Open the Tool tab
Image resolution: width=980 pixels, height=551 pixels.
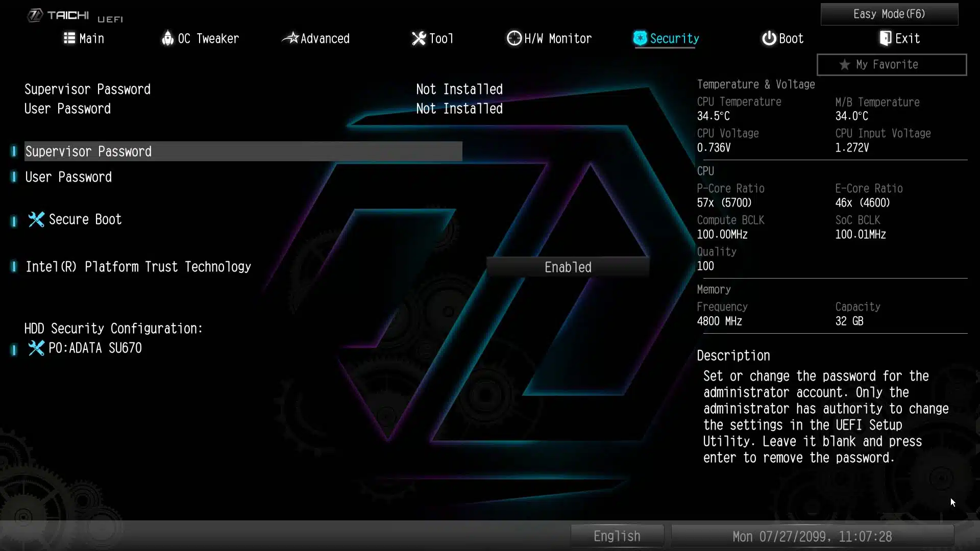[x=432, y=38]
